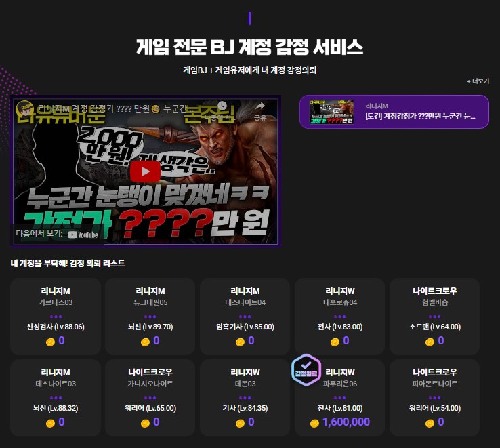Click the Watch Later clock icon on video

pos(222,106)
